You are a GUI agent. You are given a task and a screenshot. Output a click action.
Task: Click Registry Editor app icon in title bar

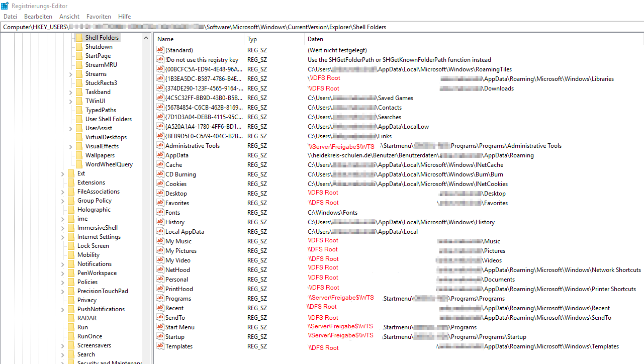point(5,6)
